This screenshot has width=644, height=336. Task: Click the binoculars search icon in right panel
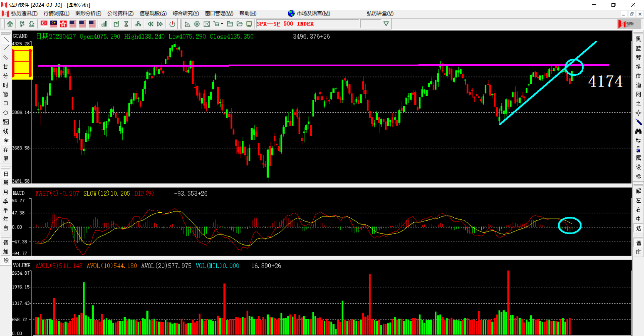pos(638,131)
